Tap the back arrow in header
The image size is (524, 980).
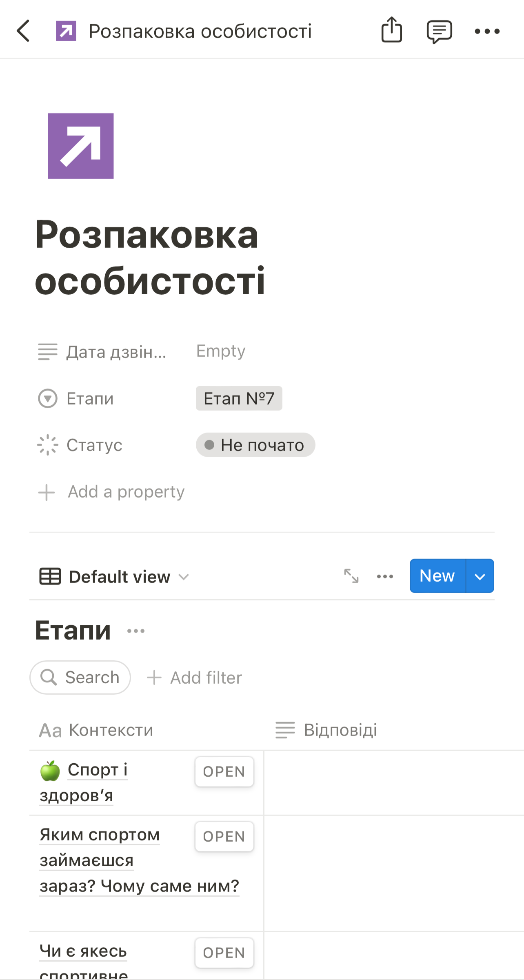pos(23,31)
